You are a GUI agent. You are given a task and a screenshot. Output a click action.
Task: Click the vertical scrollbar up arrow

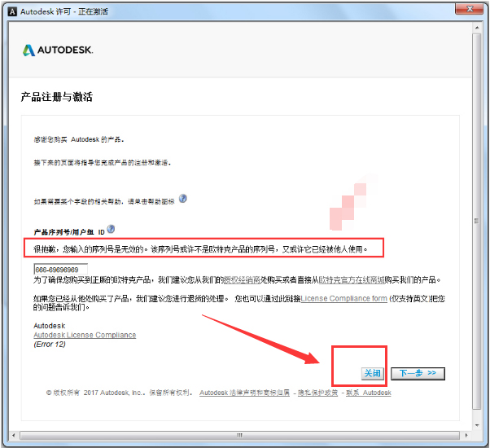[x=477, y=28]
